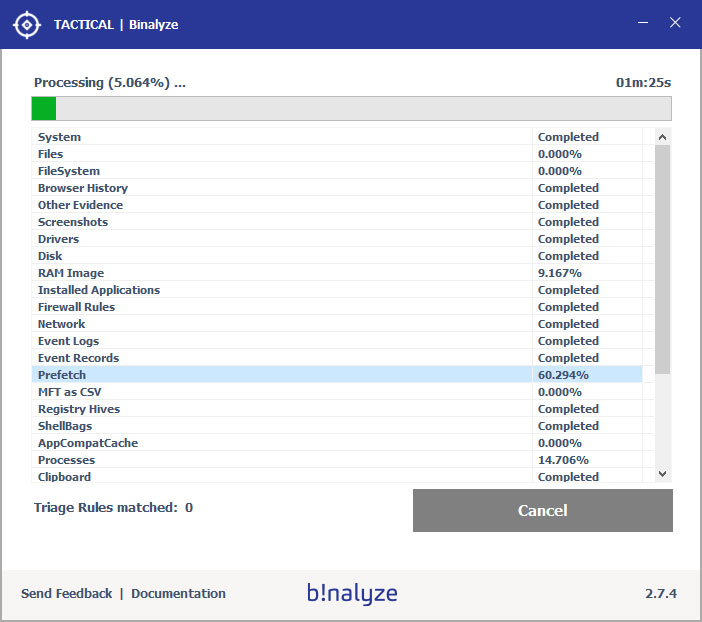
Task: Click the 60.294% Prefetch status
Action: pos(563,375)
